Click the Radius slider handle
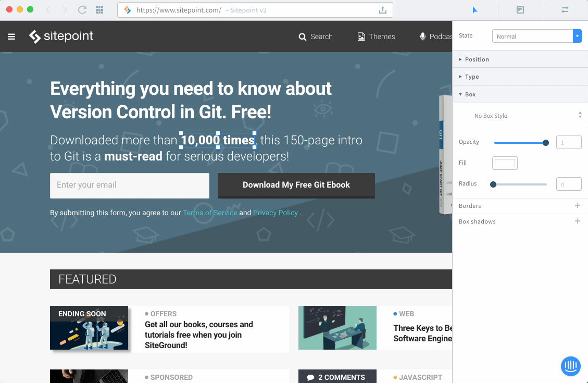 (493, 184)
